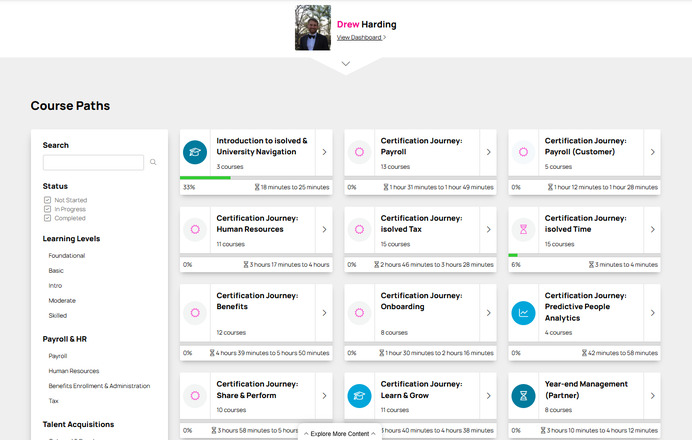Open Human Resources path via its arrow
This screenshot has height=440, width=692.
pos(324,229)
